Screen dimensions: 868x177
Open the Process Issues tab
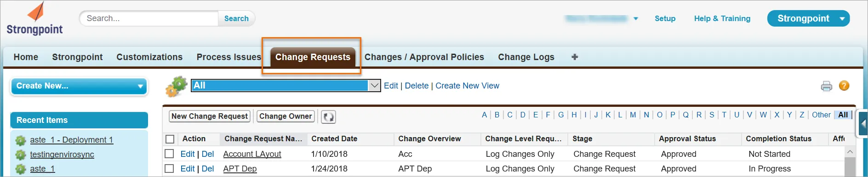pos(229,57)
